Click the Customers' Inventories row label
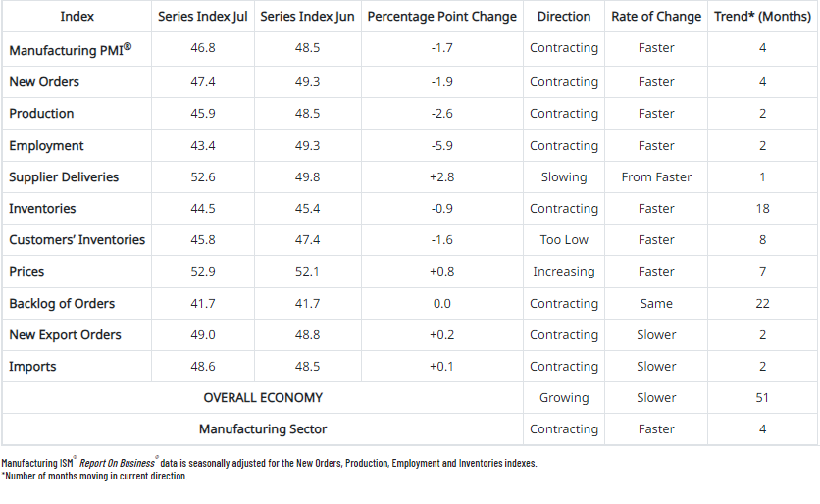 coord(77,240)
